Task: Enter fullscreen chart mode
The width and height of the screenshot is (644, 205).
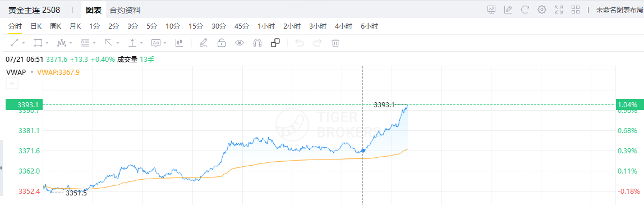Action: tap(559, 10)
